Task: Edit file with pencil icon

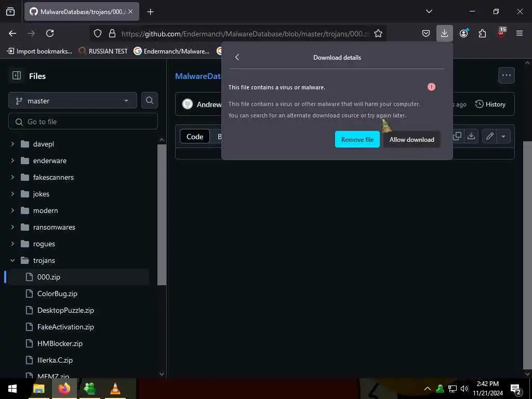Action: (489, 137)
